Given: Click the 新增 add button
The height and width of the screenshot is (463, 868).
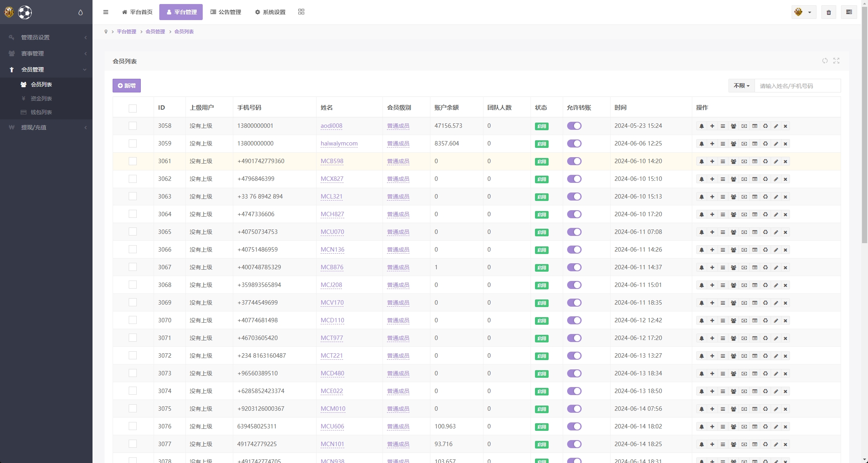Looking at the screenshot, I should pyautogui.click(x=127, y=86).
